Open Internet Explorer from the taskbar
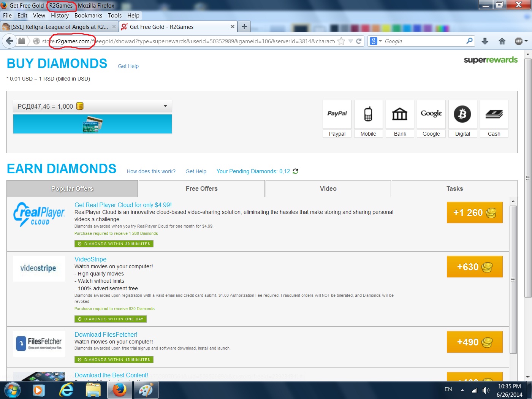 point(66,390)
